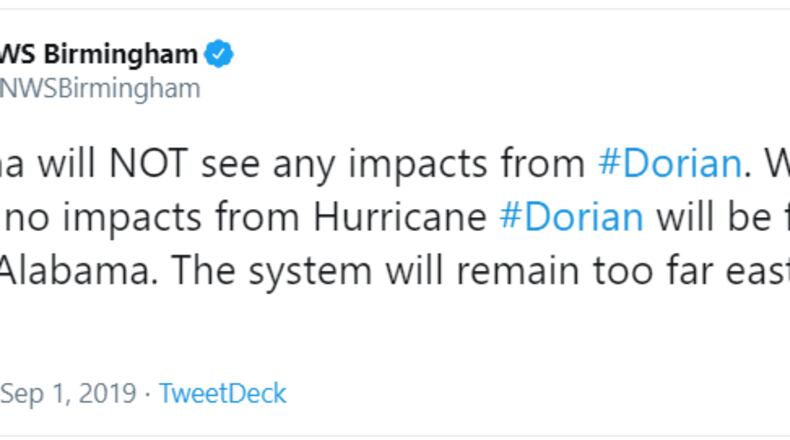Click the word "system" in third line

(298, 270)
